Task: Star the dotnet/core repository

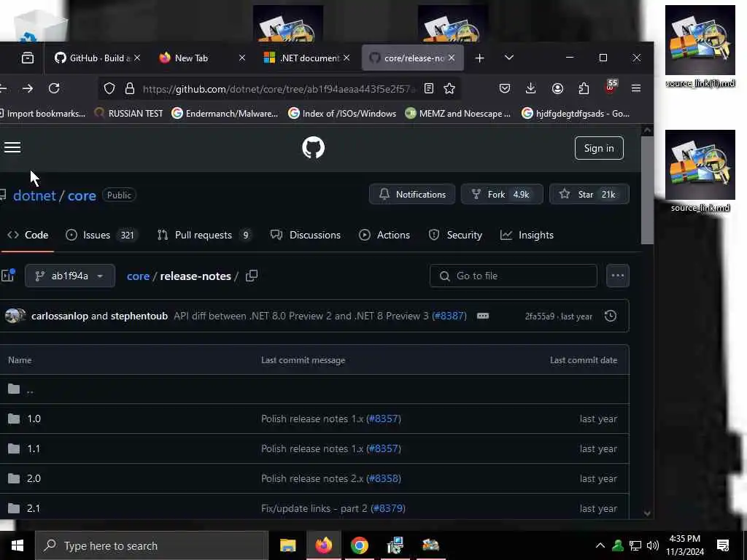Action: click(x=589, y=194)
